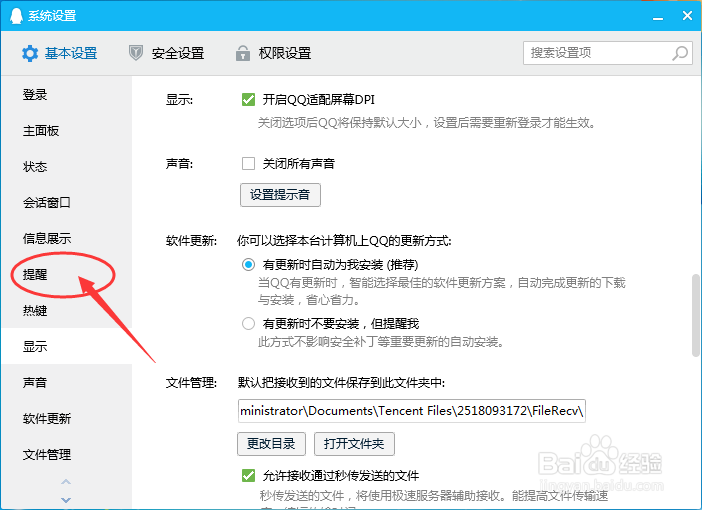
Task: Click the QQ penguin icon in title bar
Action: click(x=16, y=16)
